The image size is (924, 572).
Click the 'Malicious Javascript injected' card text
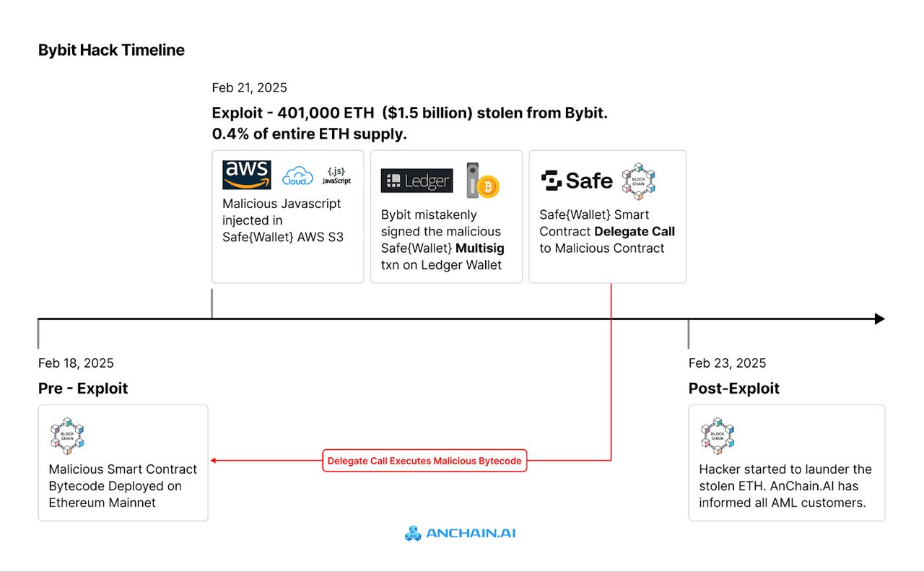(x=282, y=220)
